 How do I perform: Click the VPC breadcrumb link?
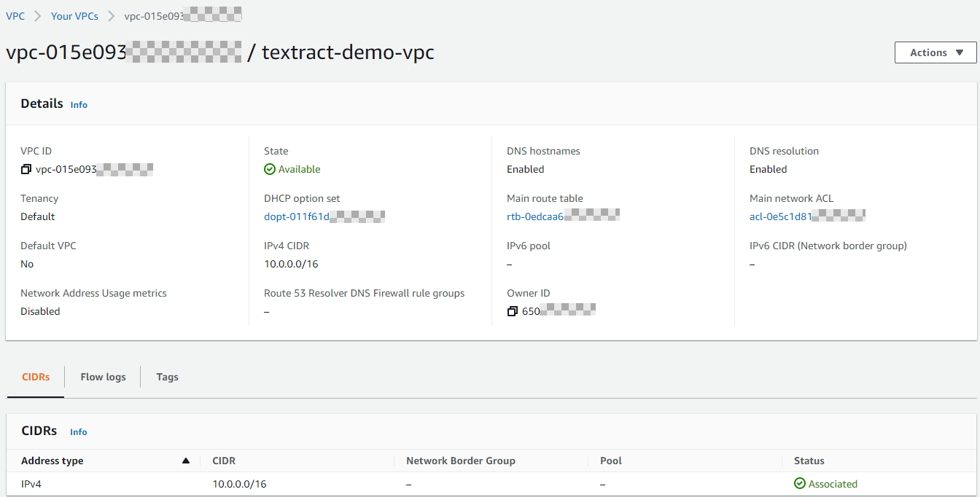(15, 15)
